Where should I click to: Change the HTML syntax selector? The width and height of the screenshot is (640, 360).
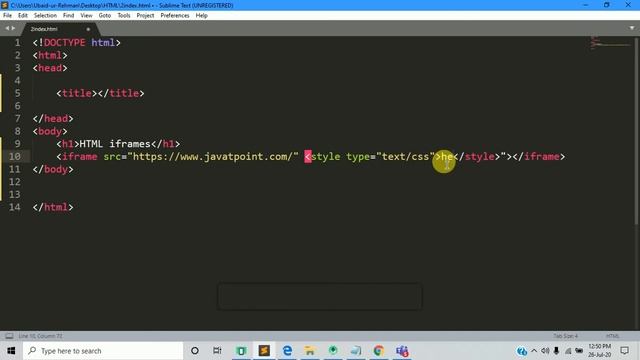[612, 336]
